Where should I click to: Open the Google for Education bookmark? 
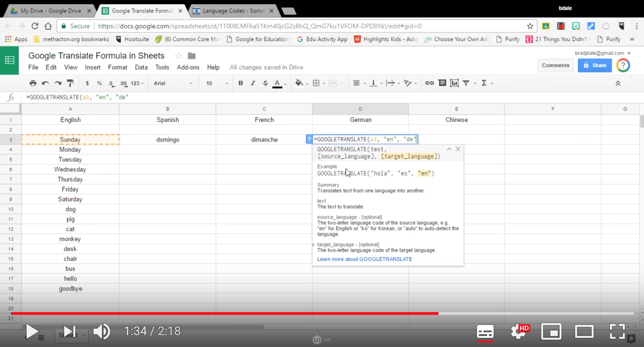click(257, 39)
